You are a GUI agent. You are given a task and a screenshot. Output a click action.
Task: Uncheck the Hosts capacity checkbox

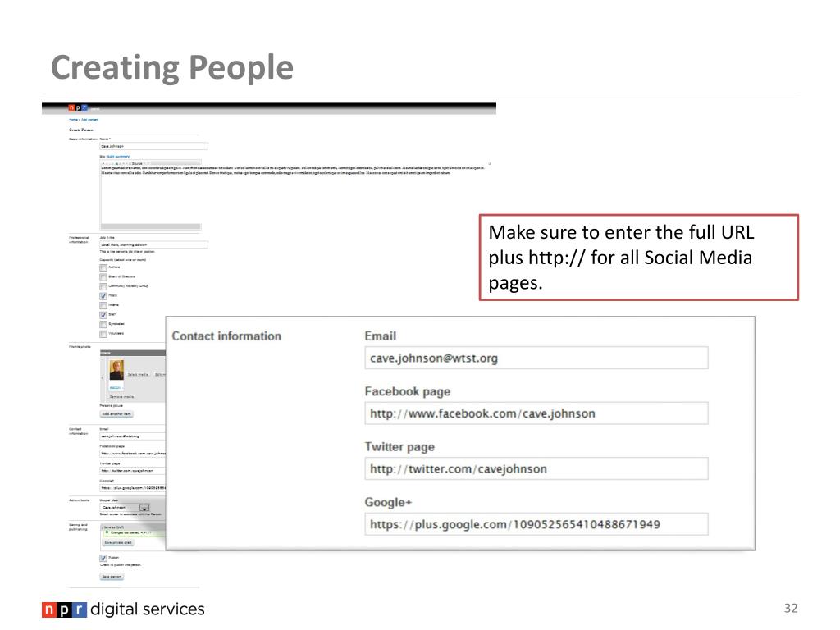click(103, 295)
